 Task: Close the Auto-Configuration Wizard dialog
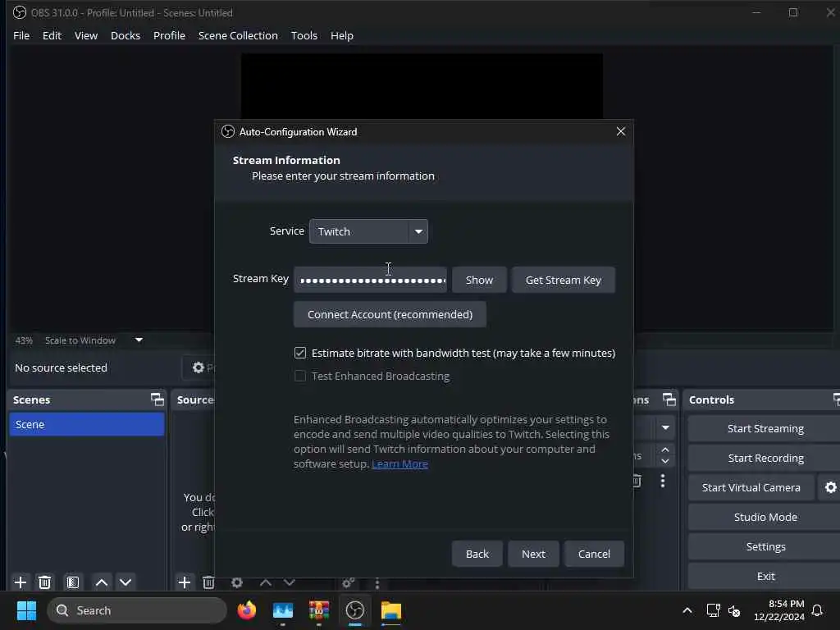coord(621,131)
